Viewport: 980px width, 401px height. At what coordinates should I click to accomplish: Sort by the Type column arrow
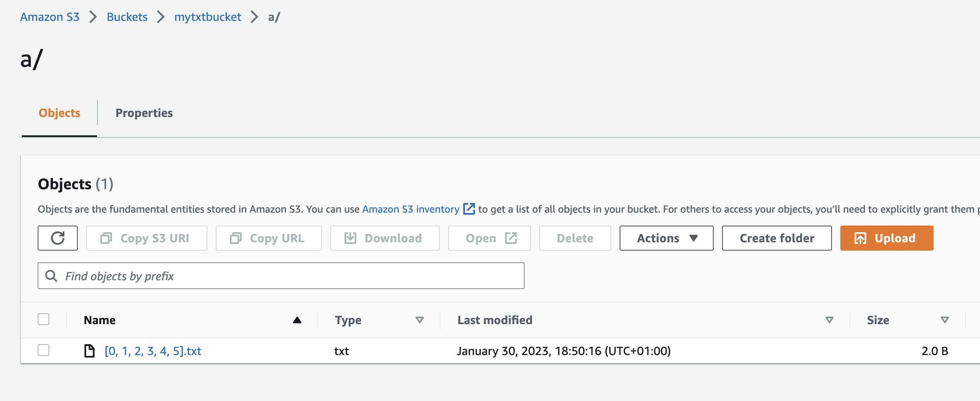[x=420, y=320]
